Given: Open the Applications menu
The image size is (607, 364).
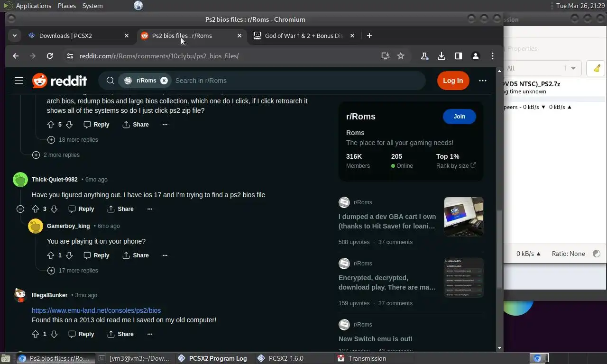Looking at the screenshot, I should (33, 6).
